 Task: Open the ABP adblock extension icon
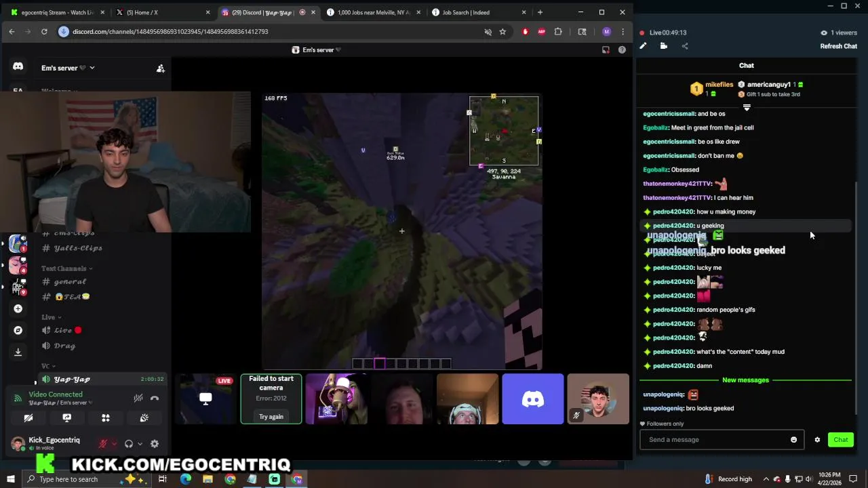point(541,32)
